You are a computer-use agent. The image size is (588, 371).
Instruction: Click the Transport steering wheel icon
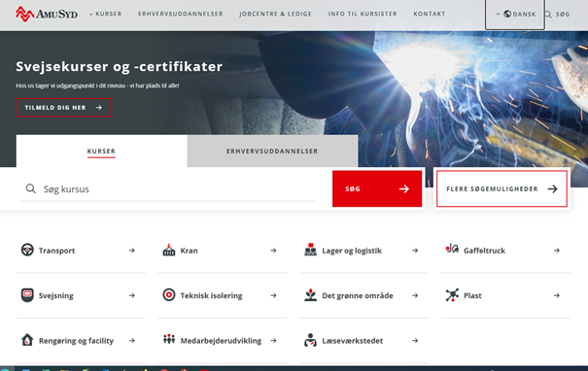coord(27,250)
